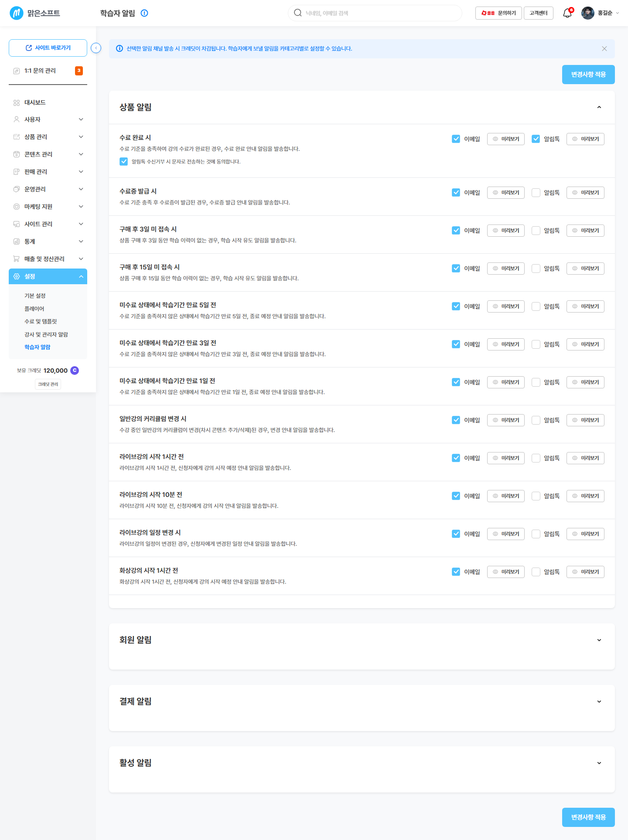Enable 알림톡 for 수료증 발급 시

click(536, 193)
